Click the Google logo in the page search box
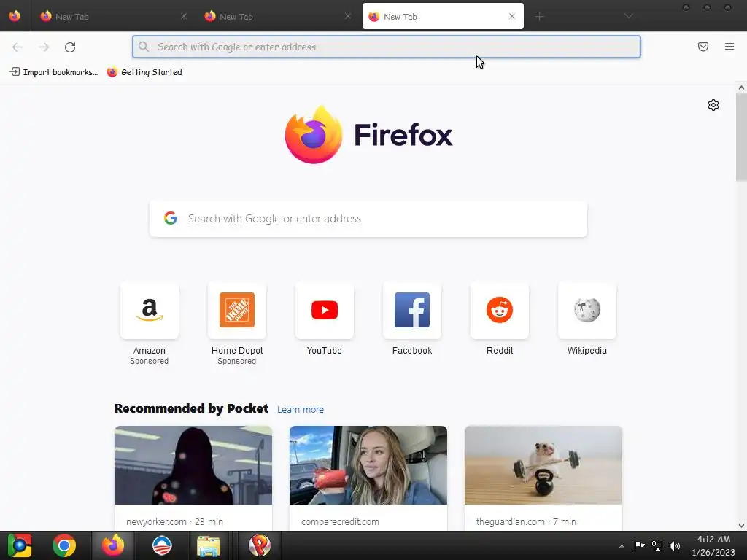Image resolution: width=747 pixels, height=560 pixels. coord(171,218)
